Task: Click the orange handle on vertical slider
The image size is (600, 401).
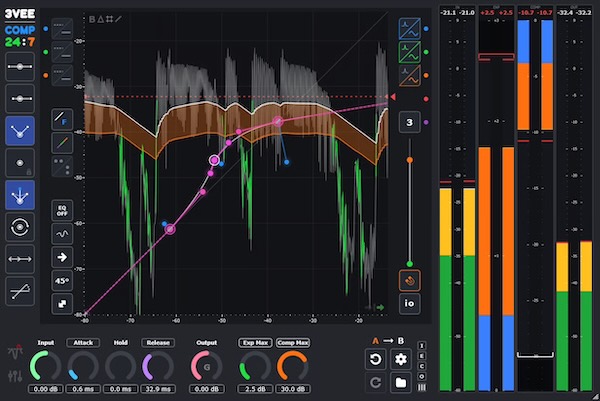Action: click(409, 160)
